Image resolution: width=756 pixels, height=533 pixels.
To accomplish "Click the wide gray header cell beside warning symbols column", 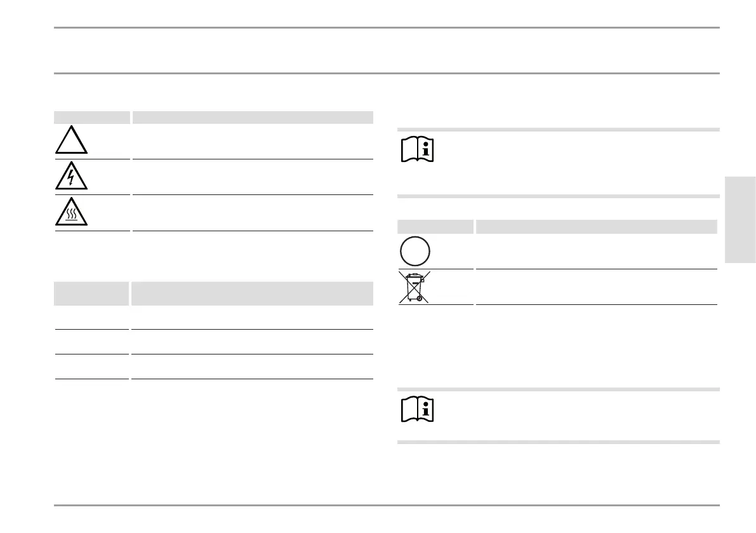I will coord(253,118).
